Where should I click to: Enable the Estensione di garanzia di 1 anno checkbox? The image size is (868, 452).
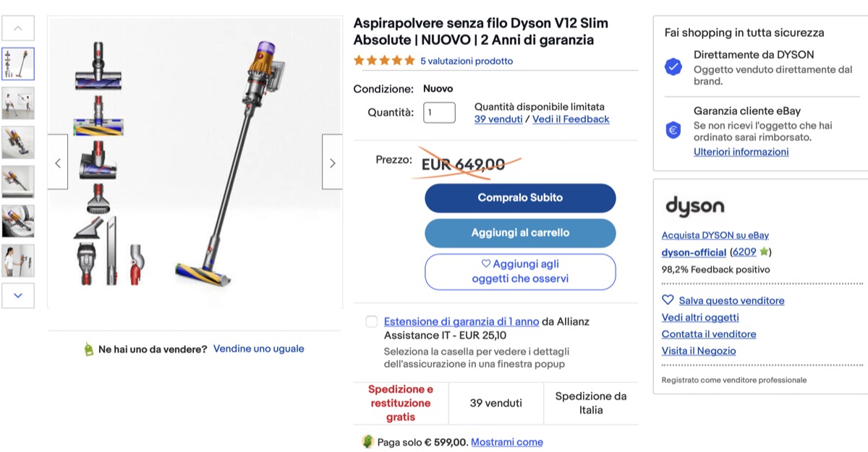(371, 322)
